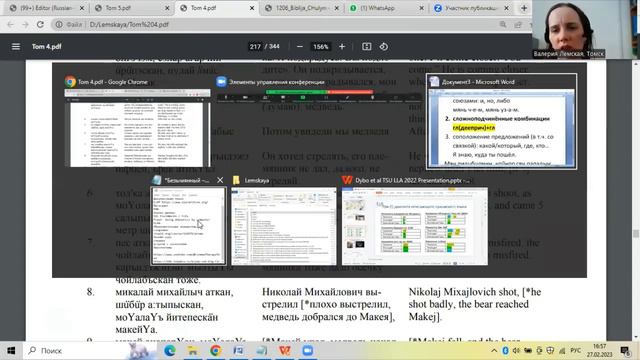Open WPS Office from taskbar

[284, 351]
